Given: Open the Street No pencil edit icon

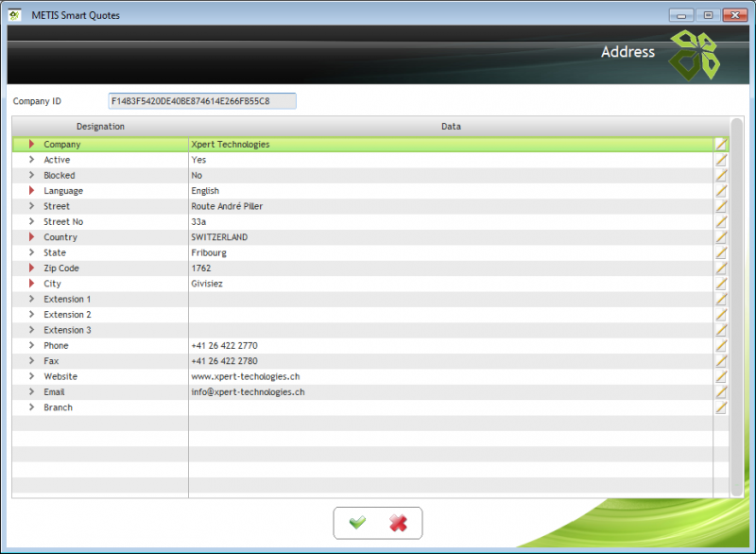Looking at the screenshot, I should tap(721, 221).
